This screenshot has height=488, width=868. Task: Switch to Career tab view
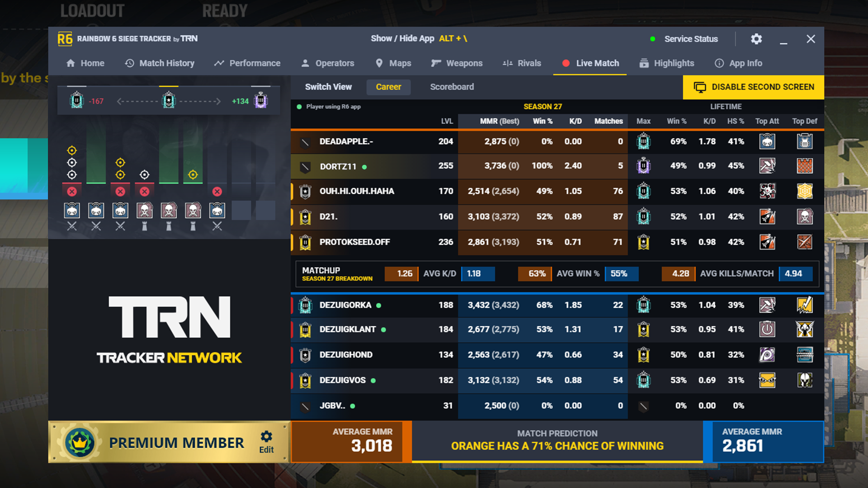(x=388, y=86)
